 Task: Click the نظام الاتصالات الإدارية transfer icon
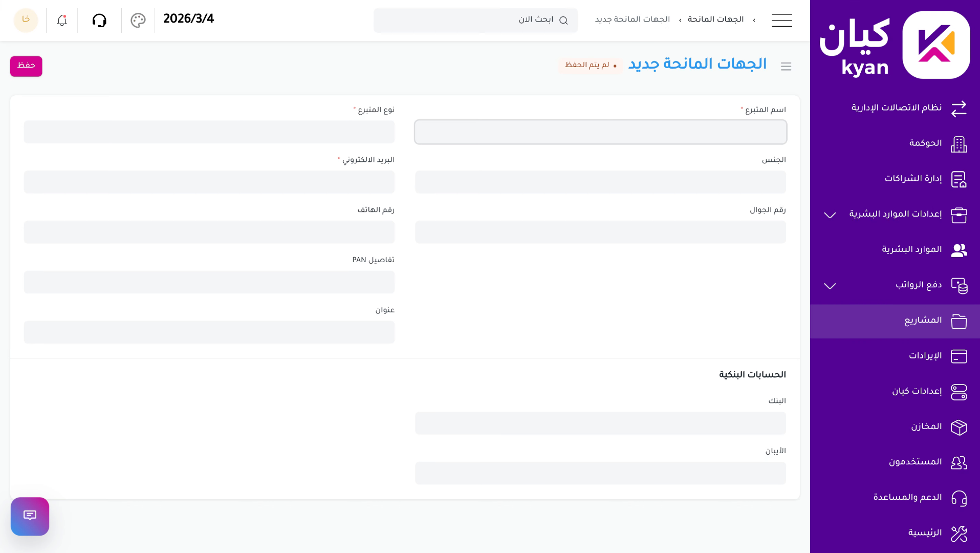[959, 109]
